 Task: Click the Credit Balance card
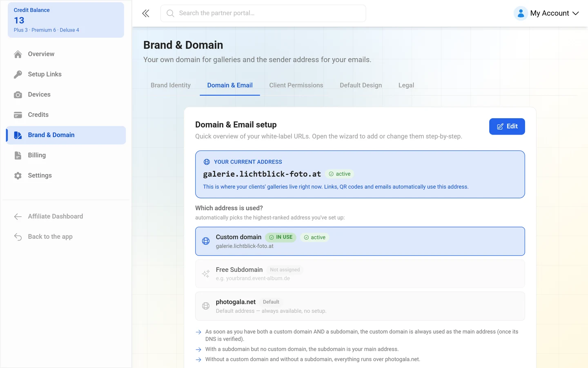pos(66,20)
